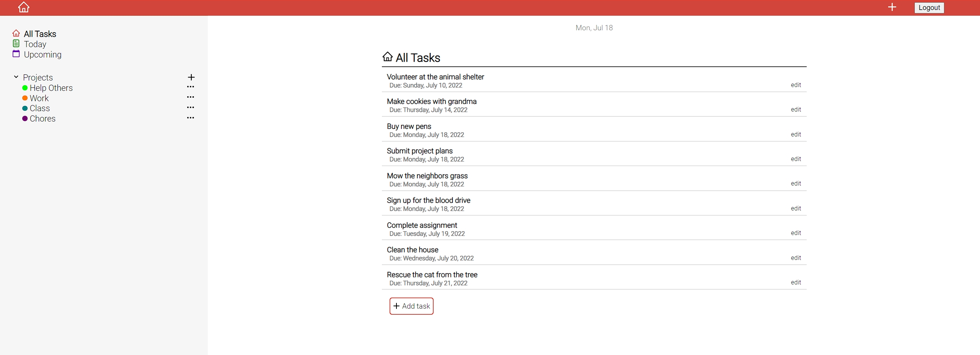Open the Class project options menu

coord(190,108)
